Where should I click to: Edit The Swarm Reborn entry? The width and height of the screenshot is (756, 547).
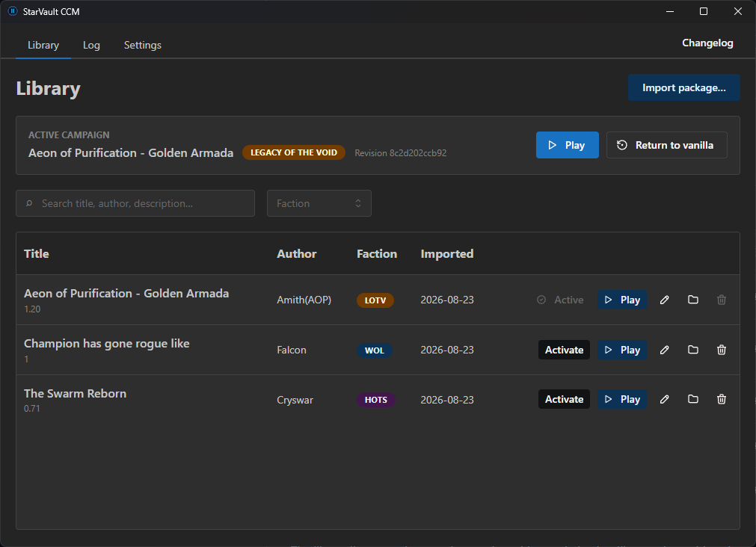664,399
